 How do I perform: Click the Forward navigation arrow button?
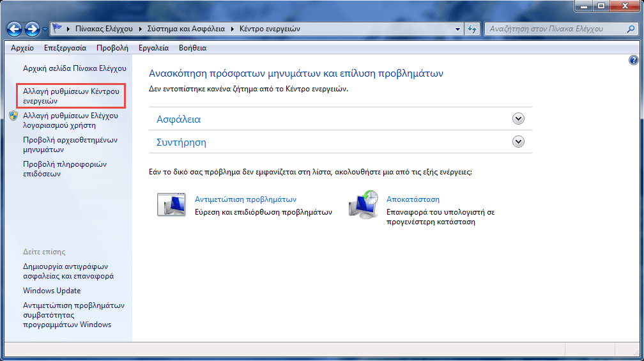[32, 29]
